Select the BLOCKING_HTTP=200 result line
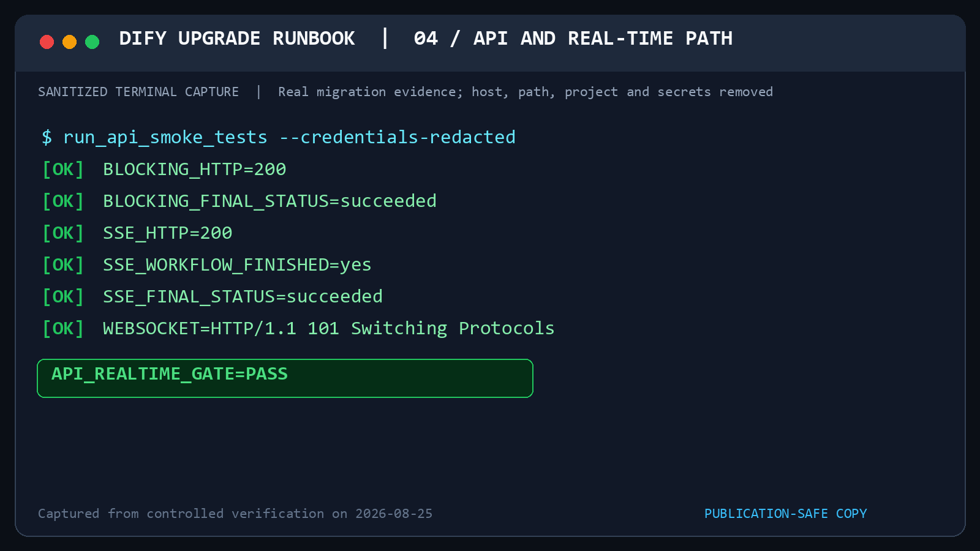This screenshot has width=980, height=551. click(x=164, y=169)
